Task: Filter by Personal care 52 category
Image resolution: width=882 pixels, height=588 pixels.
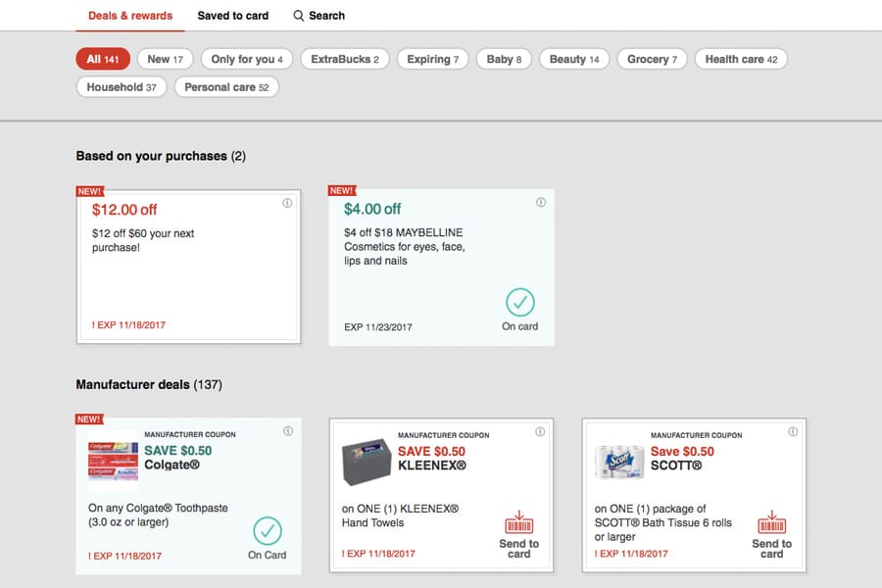Action: (x=226, y=87)
